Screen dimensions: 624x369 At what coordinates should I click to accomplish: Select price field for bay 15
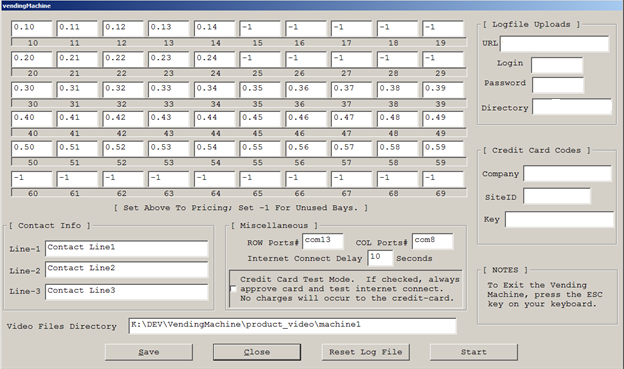[260, 28]
